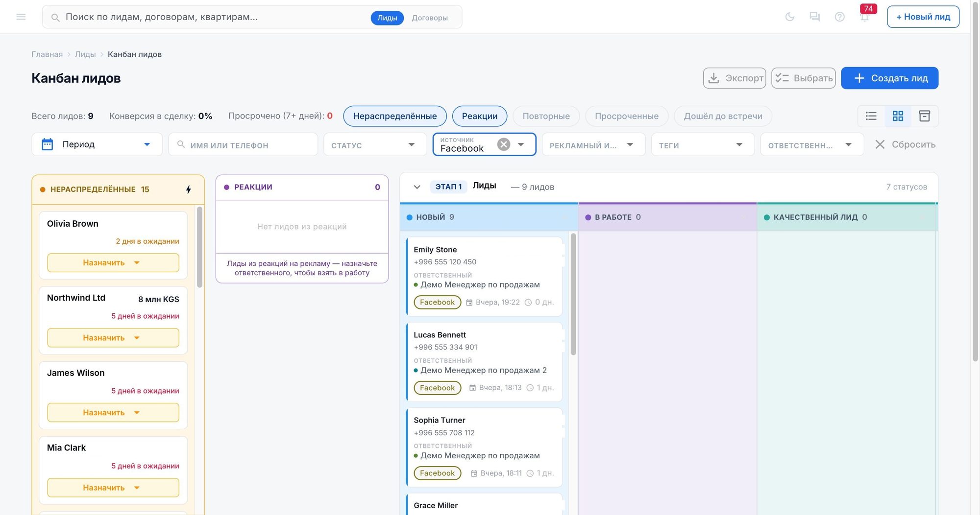The width and height of the screenshot is (980, 515).
Task: Open the Период dropdown
Action: [97, 144]
